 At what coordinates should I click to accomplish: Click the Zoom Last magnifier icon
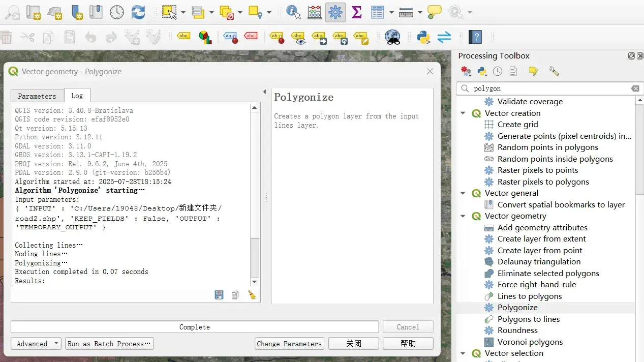click(x=12, y=12)
